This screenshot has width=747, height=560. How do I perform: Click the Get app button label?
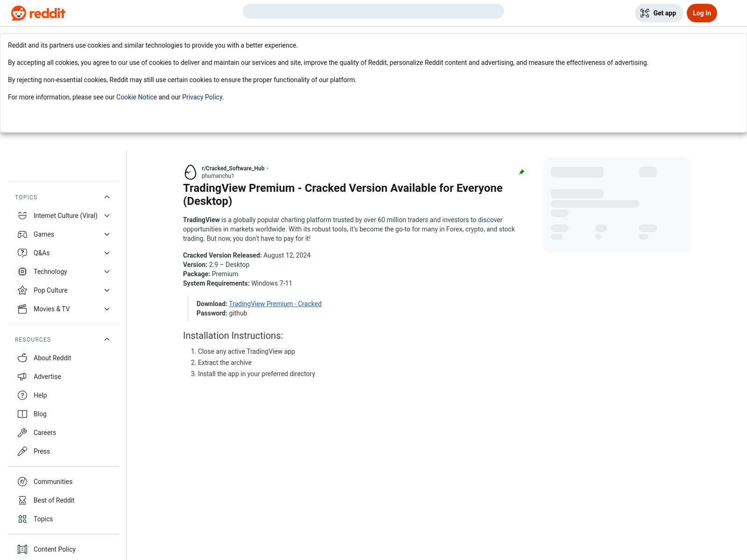point(664,13)
